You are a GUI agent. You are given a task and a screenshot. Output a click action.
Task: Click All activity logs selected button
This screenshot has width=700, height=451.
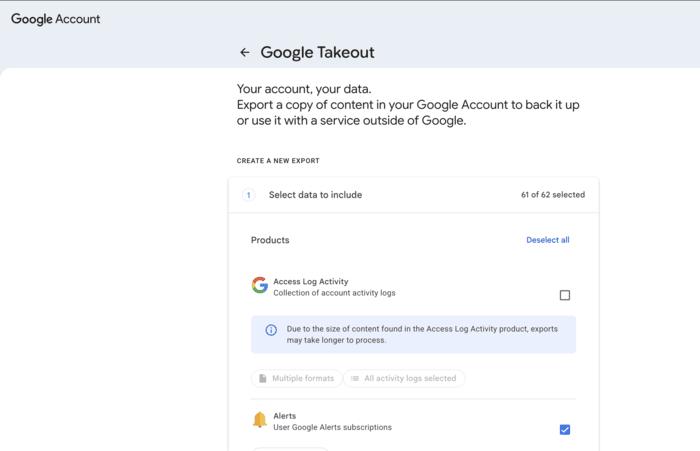point(404,378)
